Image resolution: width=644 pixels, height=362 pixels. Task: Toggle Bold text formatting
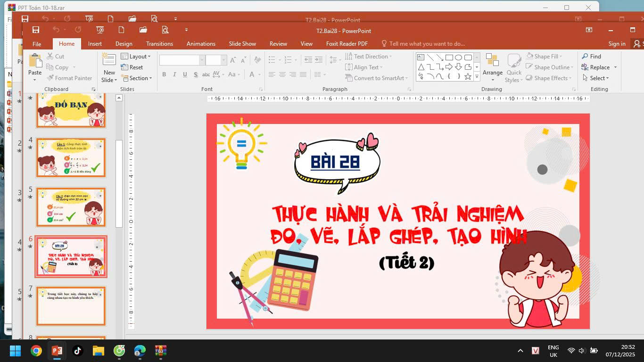[x=164, y=74]
